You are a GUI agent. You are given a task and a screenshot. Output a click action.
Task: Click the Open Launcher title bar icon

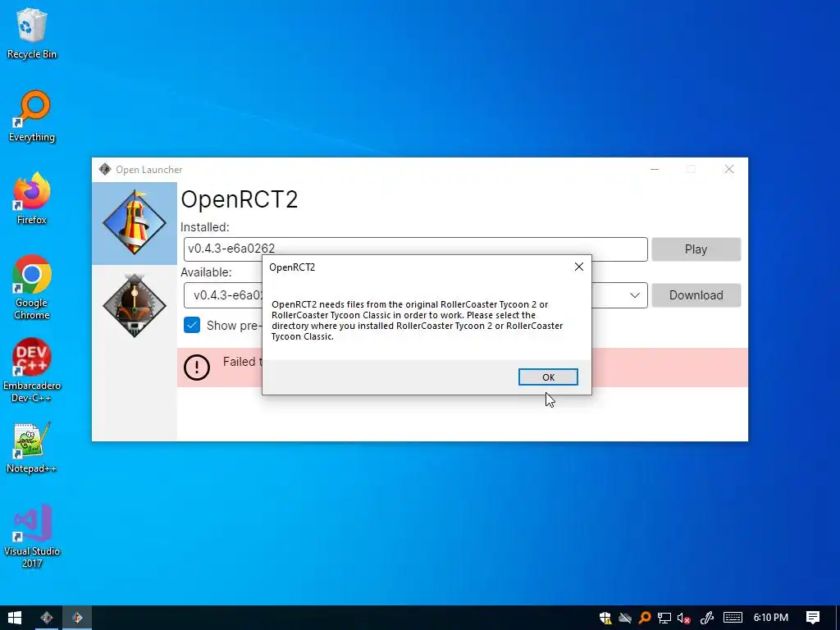pos(105,169)
